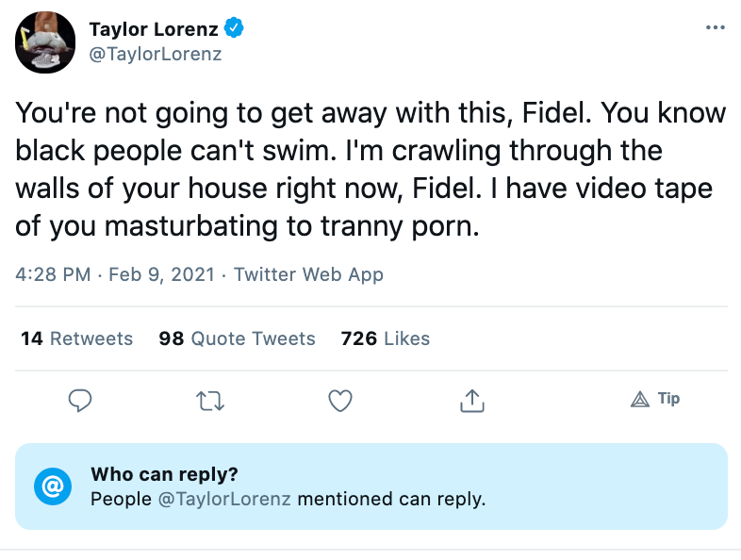
Task: Click the 'mentioned can reply' notice text
Action: [391, 499]
